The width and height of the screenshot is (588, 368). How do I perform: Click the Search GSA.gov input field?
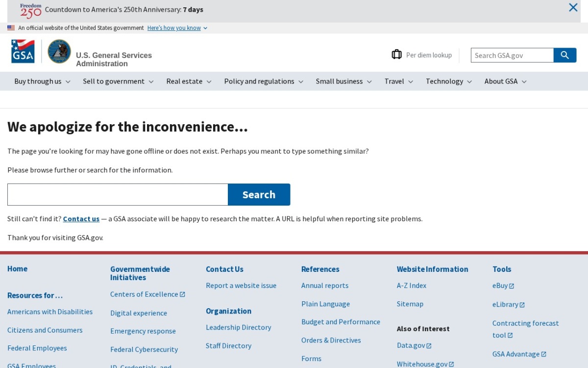[512, 55]
